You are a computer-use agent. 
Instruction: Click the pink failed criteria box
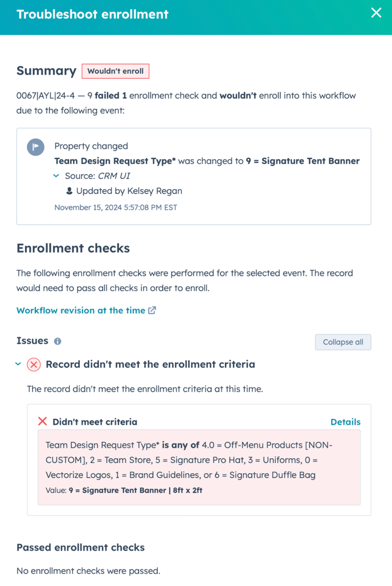199,467
